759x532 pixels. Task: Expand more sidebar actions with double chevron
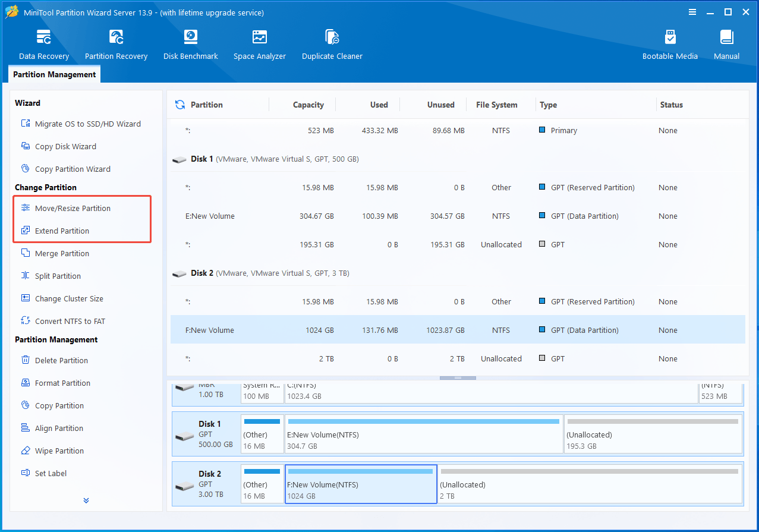tap(86, 500)
